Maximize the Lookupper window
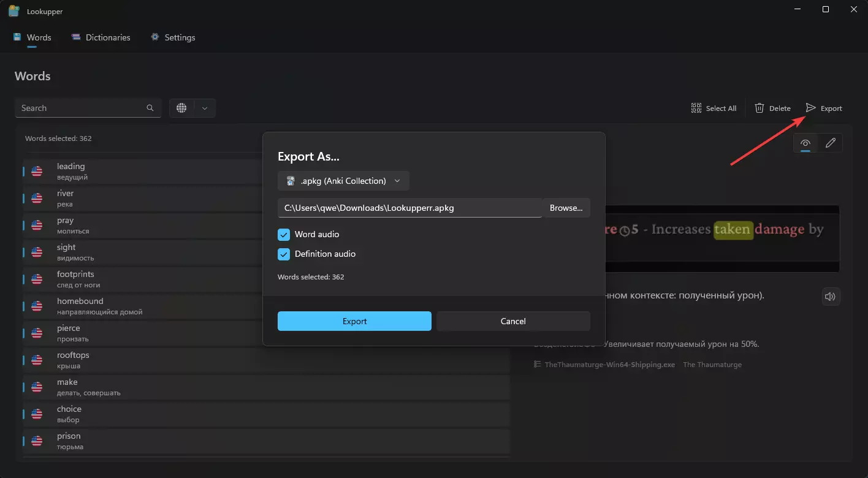868x478 pixels. 826,9
